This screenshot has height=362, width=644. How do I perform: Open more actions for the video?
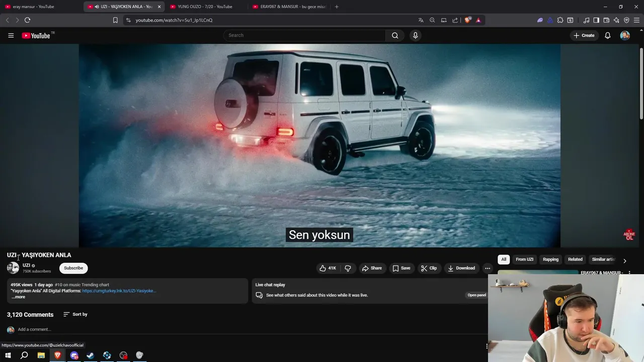click(x=487, y=268)
